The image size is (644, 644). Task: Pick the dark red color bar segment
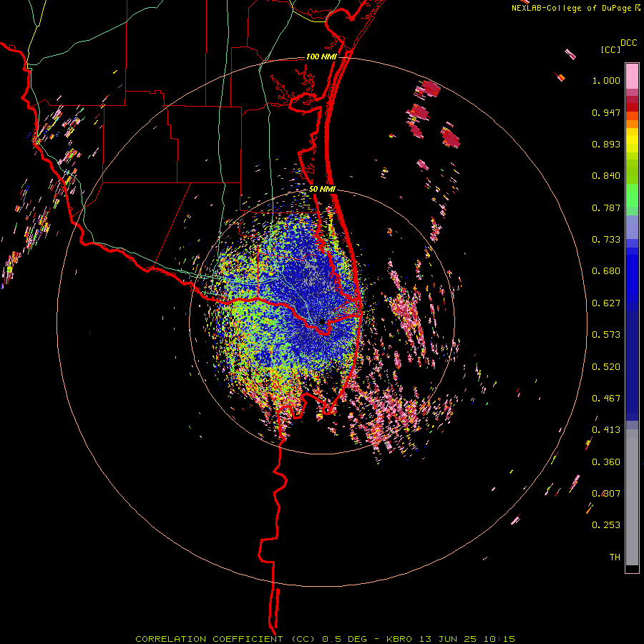632,107
